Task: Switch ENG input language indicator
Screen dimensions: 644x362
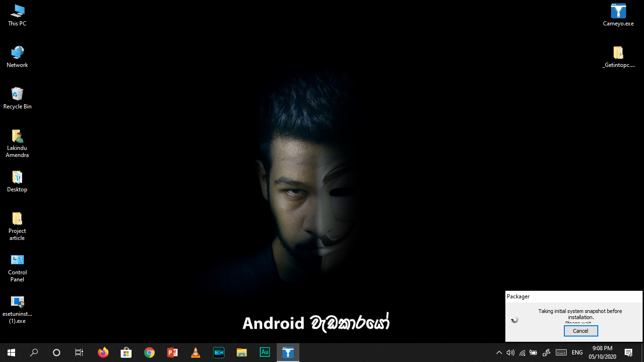Action: [x=577, y=353]
